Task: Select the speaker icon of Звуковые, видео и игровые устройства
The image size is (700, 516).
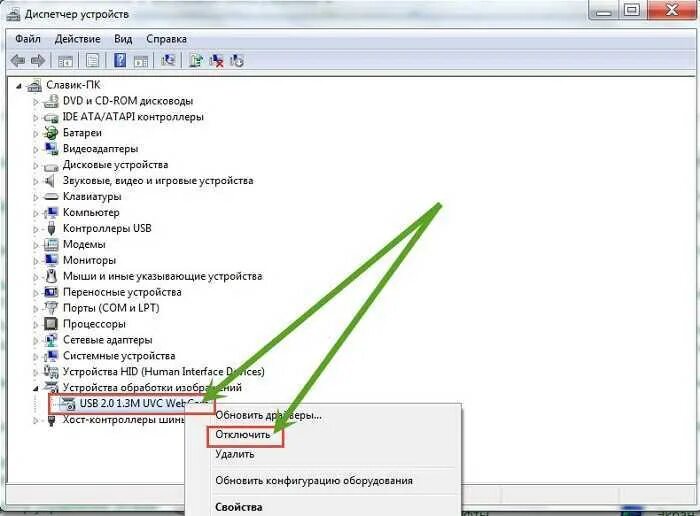Action: pos(50,181)
